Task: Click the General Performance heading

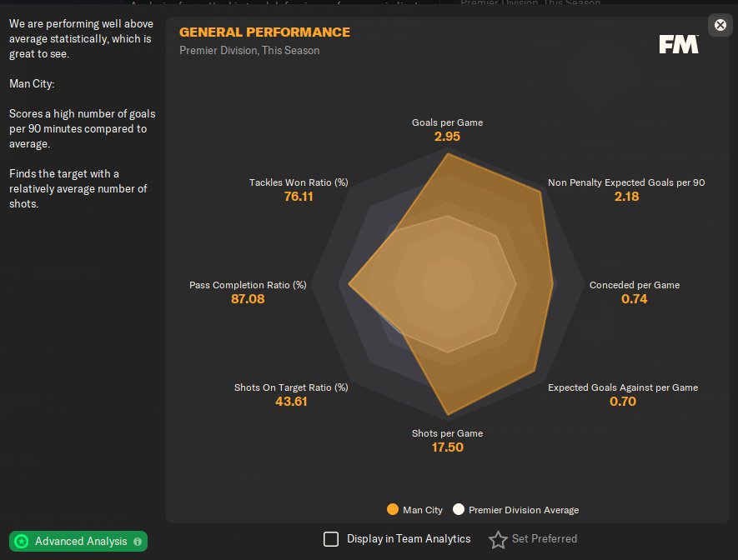Action: click(264, 32)
